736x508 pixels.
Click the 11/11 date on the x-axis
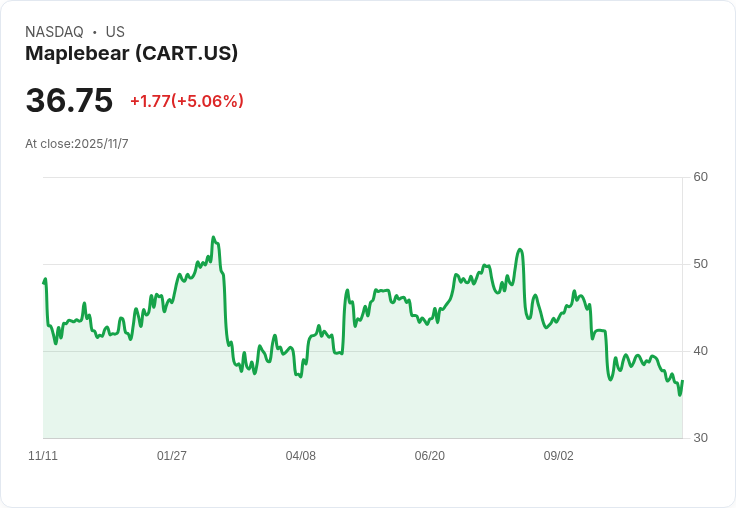click(43, 456)
